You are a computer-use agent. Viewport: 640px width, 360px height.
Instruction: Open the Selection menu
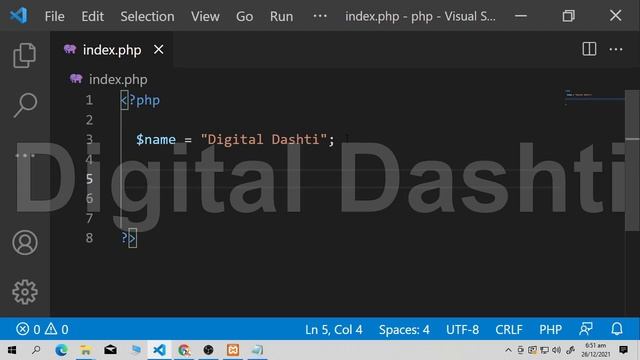[147, 16]
